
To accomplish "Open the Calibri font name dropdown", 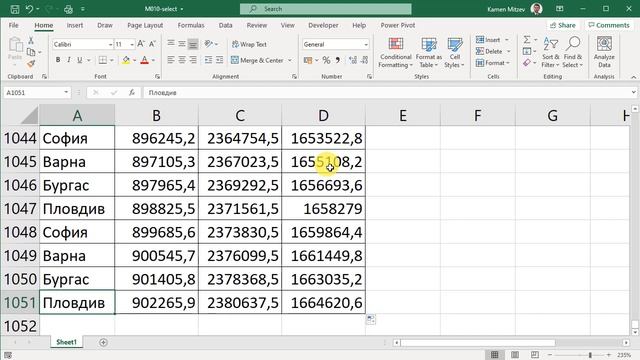I will [x=110, y=44].
